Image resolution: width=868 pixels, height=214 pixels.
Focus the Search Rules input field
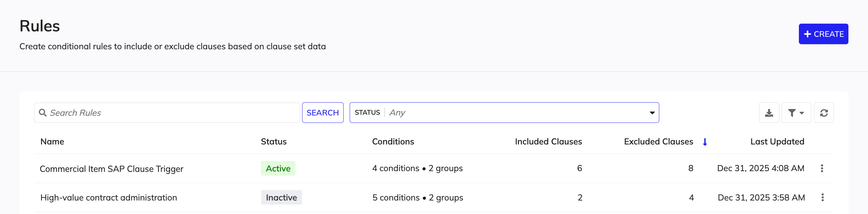point(167,113)
